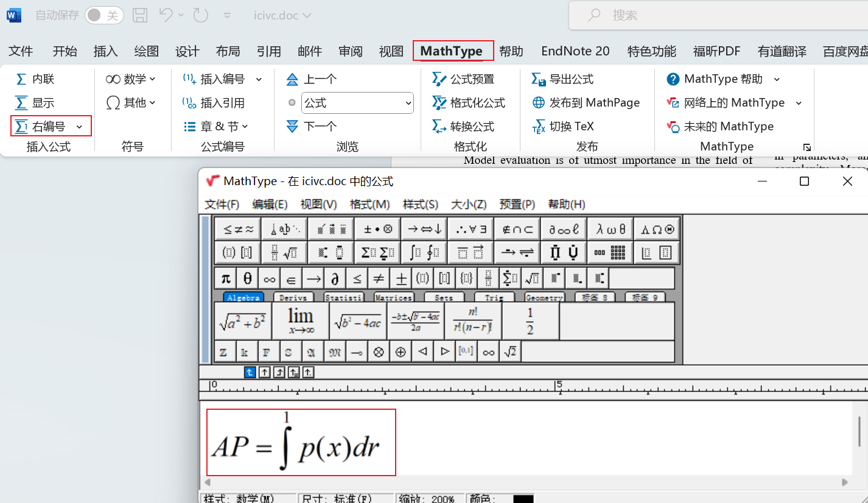The width and height of the screenshot is (868, 503).
Task: Insert the lim x→∞ template from Algebra bar
Action: coord(300,320)
